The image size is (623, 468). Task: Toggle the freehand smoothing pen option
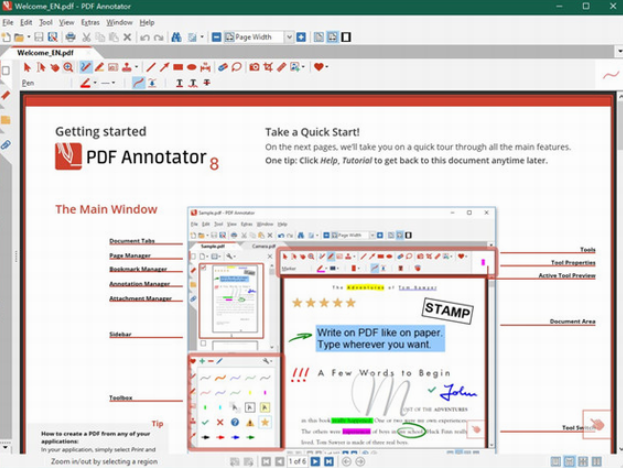point(139,83)
